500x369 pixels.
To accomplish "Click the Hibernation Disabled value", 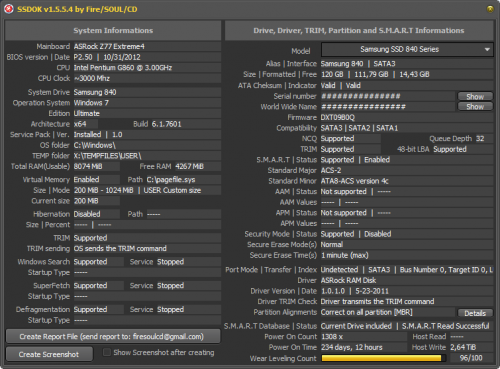I will pos(87,214).
